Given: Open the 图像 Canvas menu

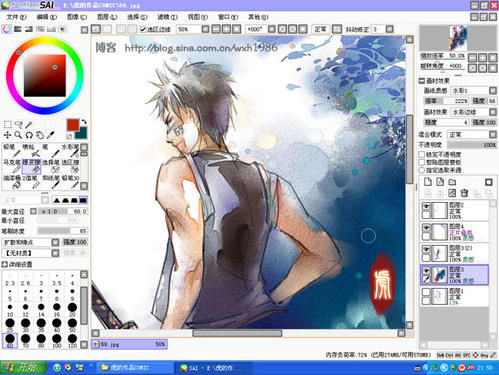Looking at the screenshot, I should click(x=77, y=17).
